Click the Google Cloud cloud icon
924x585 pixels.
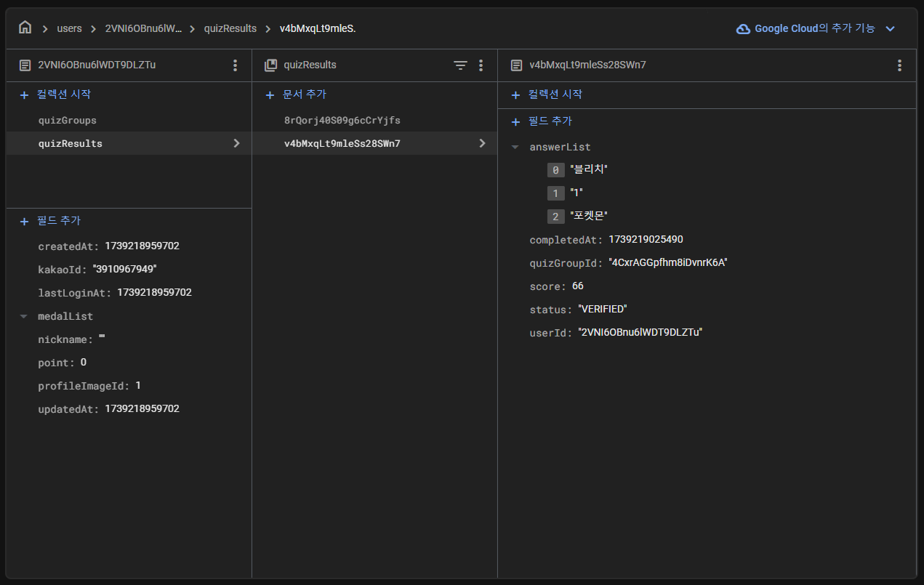pos(743,29)
